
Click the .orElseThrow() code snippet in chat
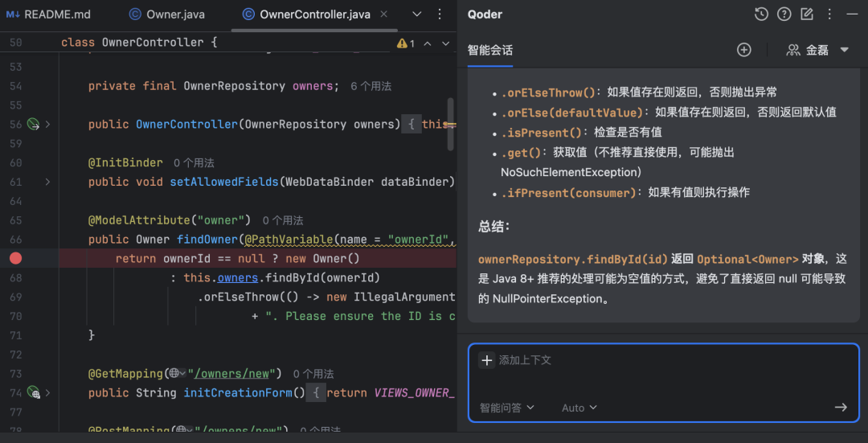pyautogui.click(x=548, y=92)
